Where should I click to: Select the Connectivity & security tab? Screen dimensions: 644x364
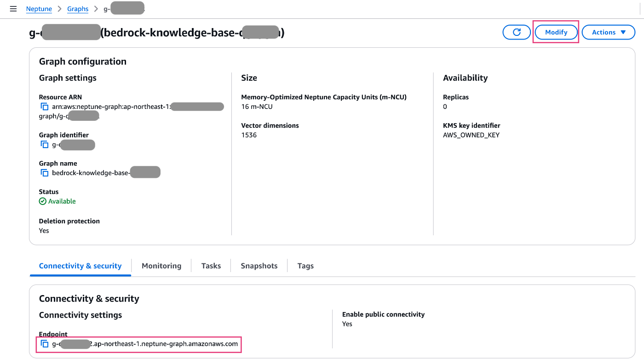tap(80, 266)
